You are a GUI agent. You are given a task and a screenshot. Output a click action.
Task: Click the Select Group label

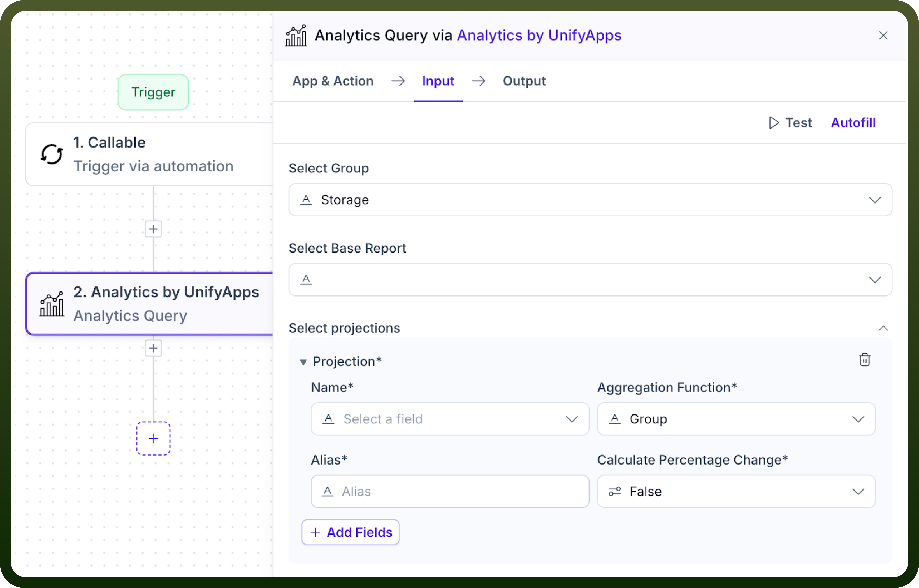[x=328, y=168]
